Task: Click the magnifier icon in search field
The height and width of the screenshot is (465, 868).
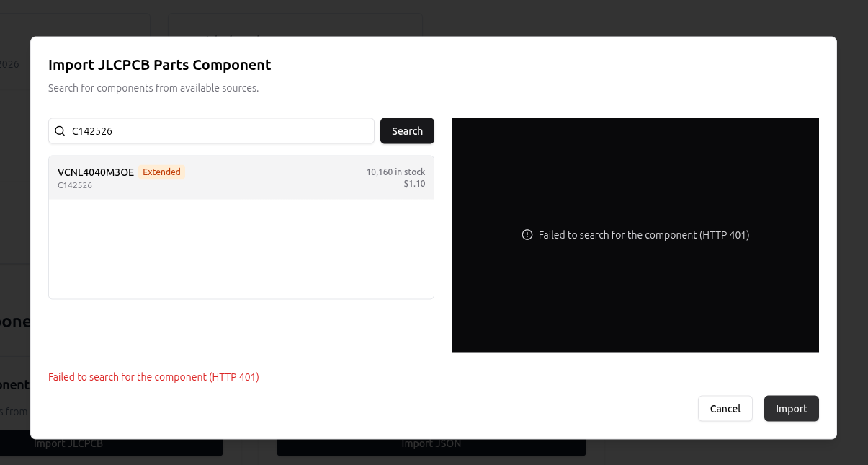Action: point(61,131)
